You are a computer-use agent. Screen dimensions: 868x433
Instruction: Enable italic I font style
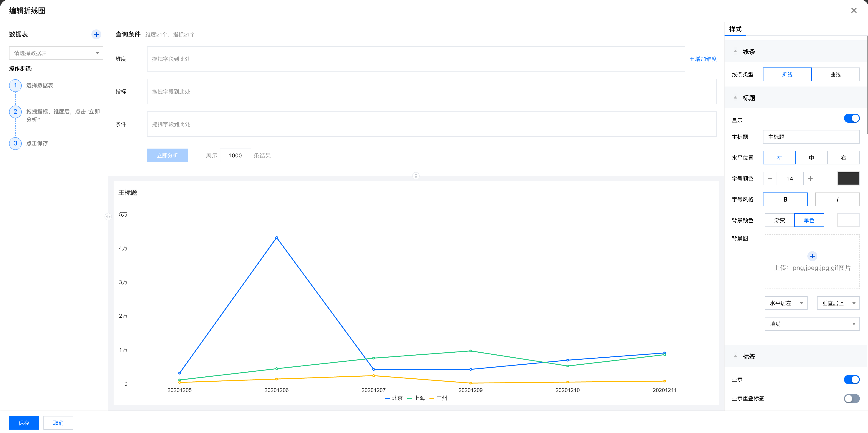pos(837,200)
